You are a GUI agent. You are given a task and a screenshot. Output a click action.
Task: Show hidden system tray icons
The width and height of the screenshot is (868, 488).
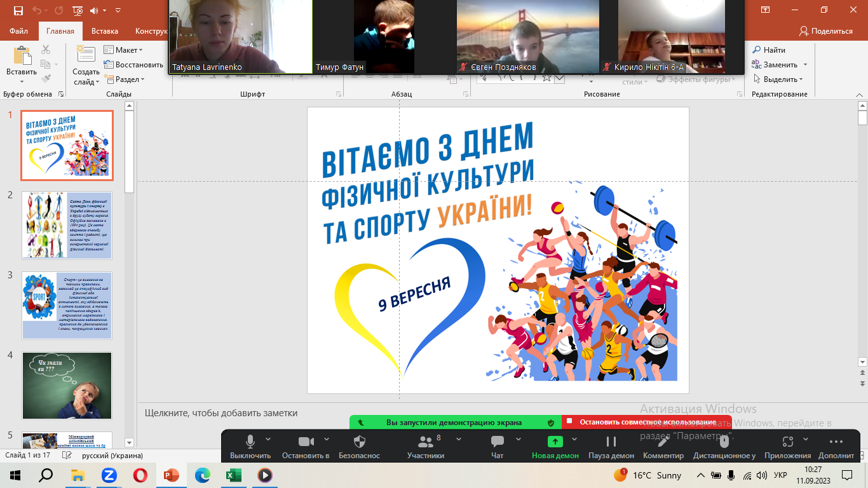701,475
